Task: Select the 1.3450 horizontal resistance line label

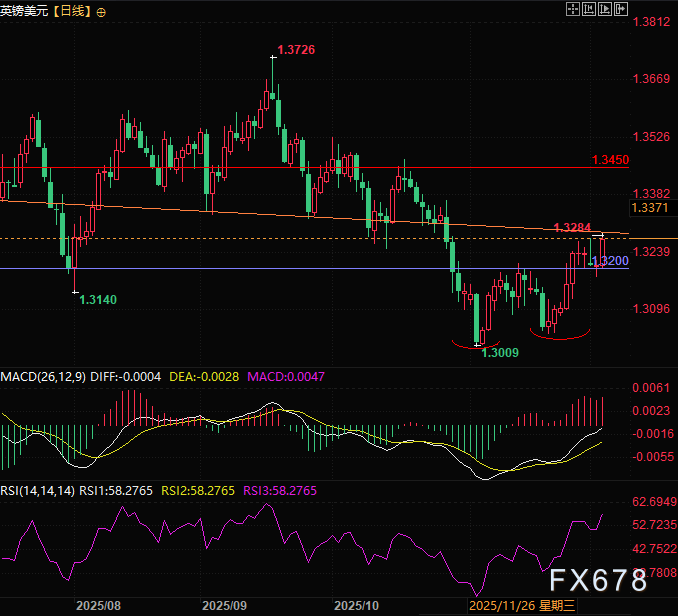Action: [609, 160]
